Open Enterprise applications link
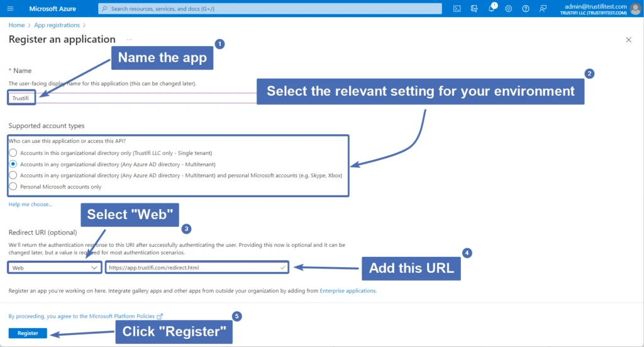Image resolution: width=644 pixels, height=347 pixels. point(348,291)
